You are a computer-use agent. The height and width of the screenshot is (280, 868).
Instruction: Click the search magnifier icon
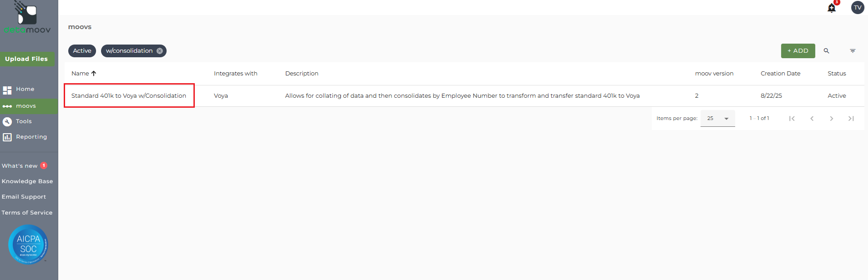826,51
